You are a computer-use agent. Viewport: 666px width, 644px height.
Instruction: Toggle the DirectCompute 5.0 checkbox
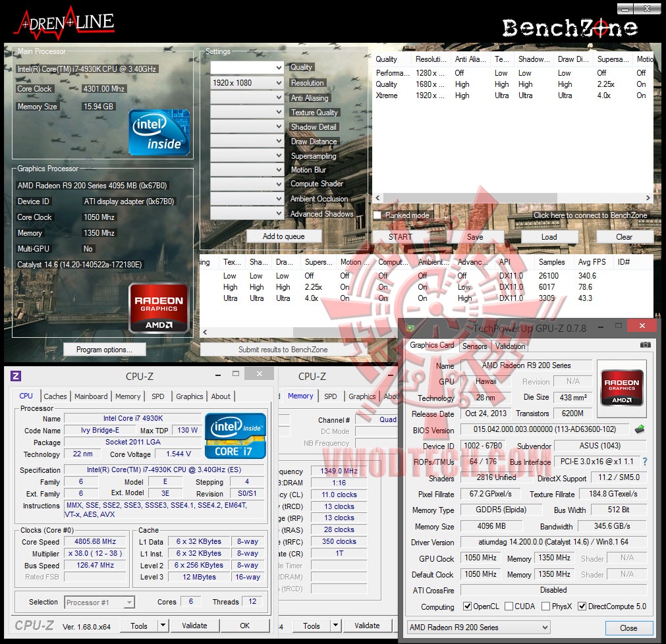(582, 606)
